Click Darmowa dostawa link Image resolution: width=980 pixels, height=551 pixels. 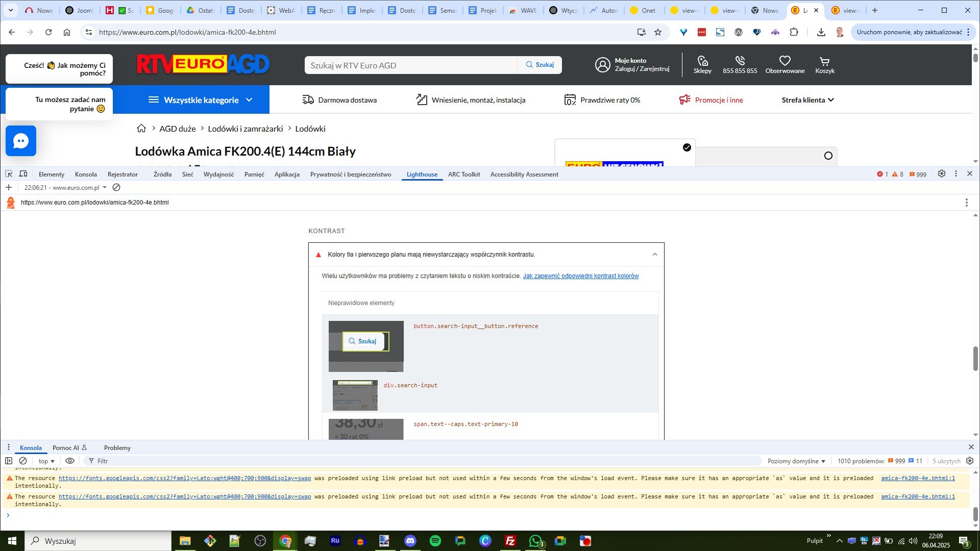[339, 100]
